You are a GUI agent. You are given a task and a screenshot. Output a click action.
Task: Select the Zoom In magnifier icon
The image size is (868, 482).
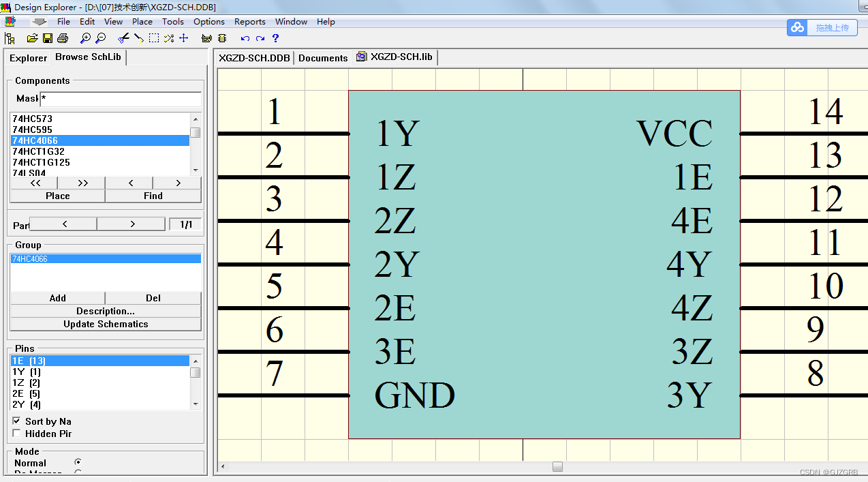pyautogui.click(x=84, y=38)
